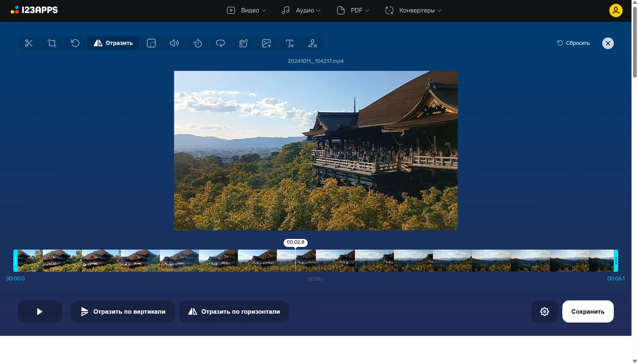Open the user account avatar
Screen dimensions: 638x364
click(x=616, y=10)
